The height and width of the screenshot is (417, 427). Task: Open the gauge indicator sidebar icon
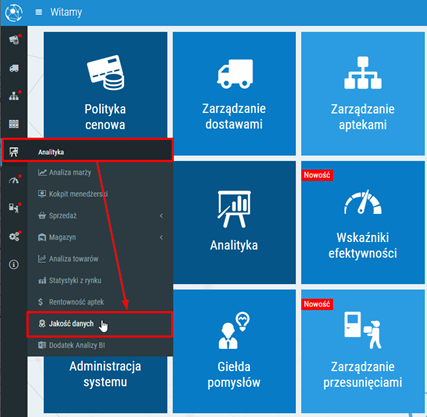tap(14, 180)
